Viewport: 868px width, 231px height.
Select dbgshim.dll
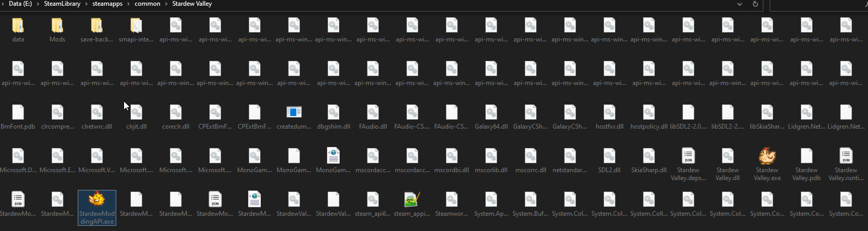333,117
